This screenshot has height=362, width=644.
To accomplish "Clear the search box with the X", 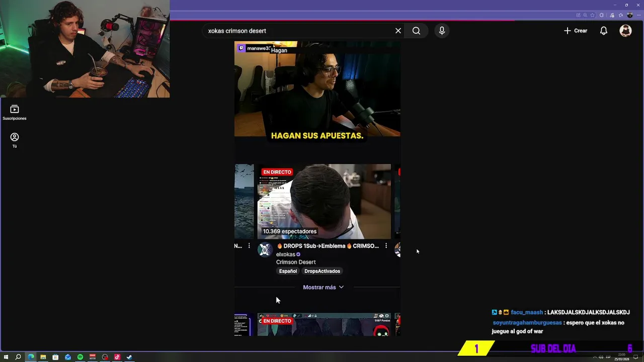I will pyautogui.click(x=398, y=31).
